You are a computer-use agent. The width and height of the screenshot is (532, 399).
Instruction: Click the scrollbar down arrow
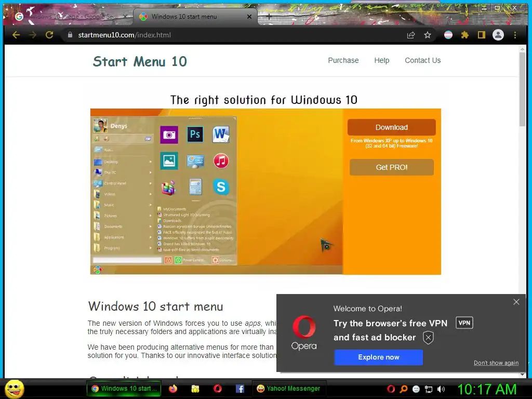coord(522,375)
